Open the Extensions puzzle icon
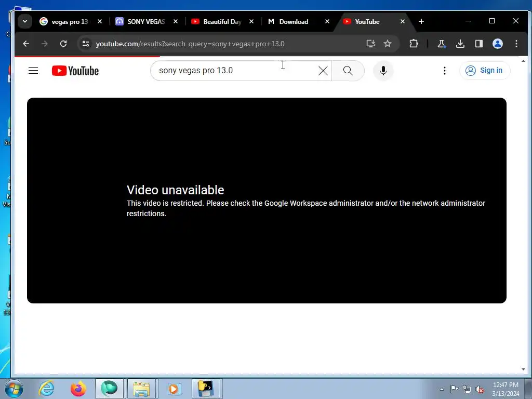Image resolution: width=532 pixels, height=399 pixels. coord(414,44)
